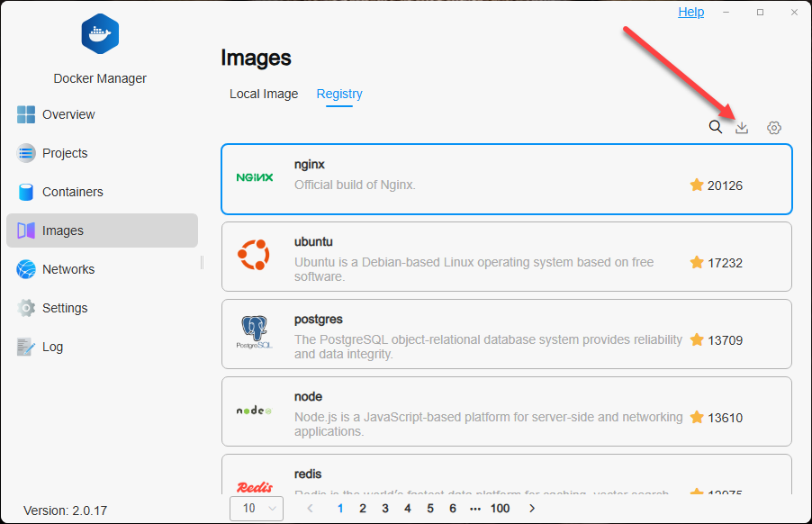View the Log panel

[x=56, y=347]
